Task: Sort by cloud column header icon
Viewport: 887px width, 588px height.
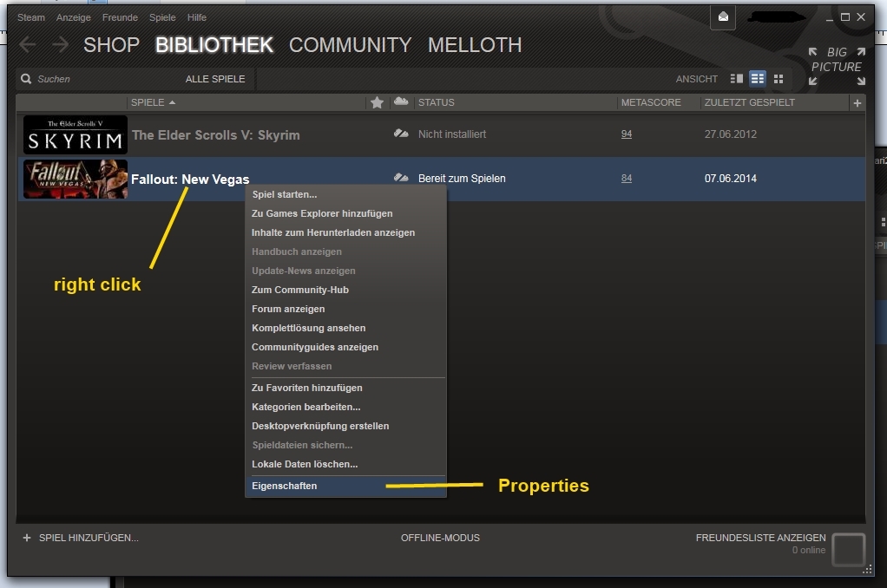Action: [x=401, y=101]
